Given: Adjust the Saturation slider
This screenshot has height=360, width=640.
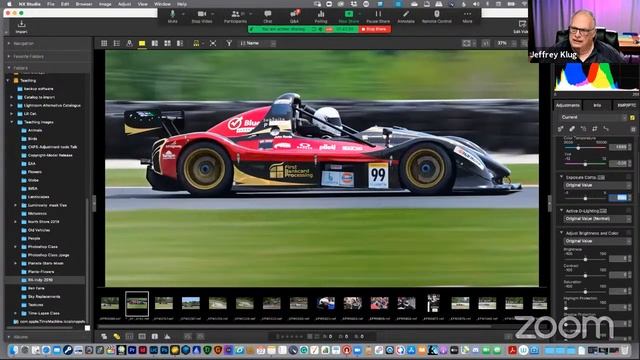Looking at the screenshot, I should (585, 292).
